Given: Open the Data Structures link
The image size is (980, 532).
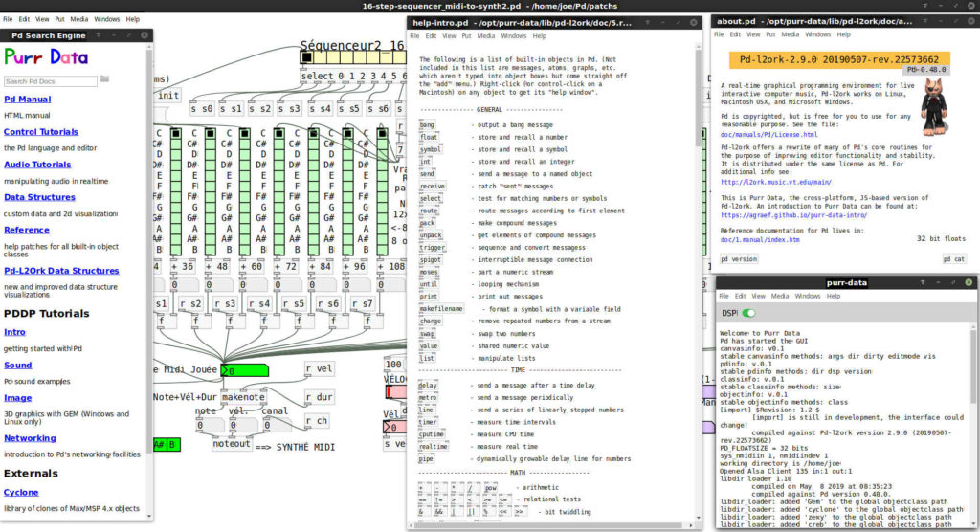Looking at the screenshot, I should [39, 197].
